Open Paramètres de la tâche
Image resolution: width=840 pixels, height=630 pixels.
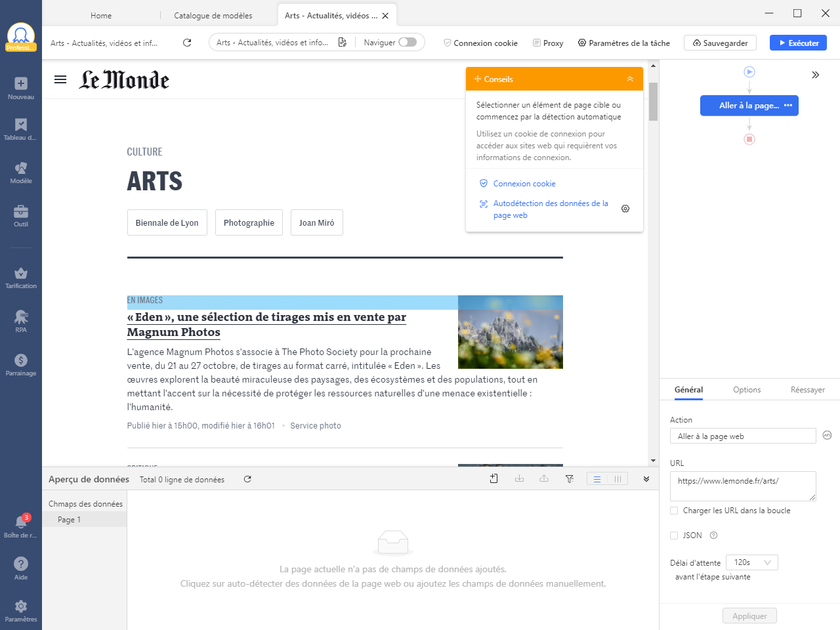(623, 43)
